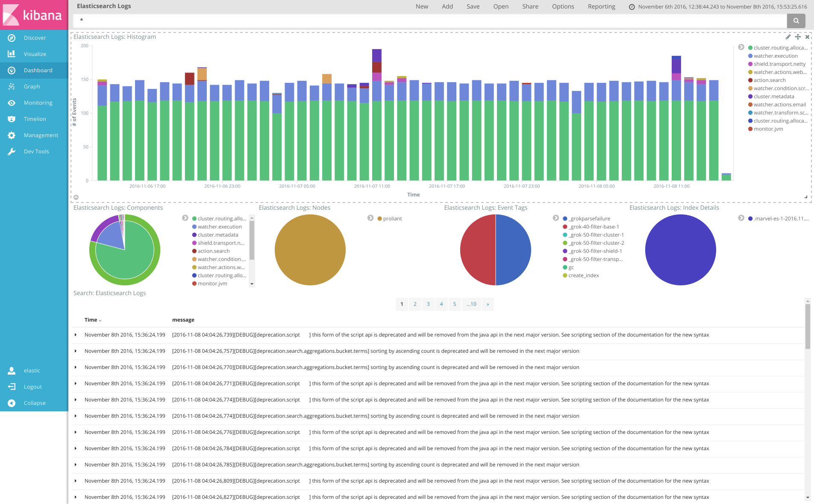This screenshot has width=814, height=504.
Task: Click Histogram panel move icon
Action: pyautogui.click(x=798, y=37)
